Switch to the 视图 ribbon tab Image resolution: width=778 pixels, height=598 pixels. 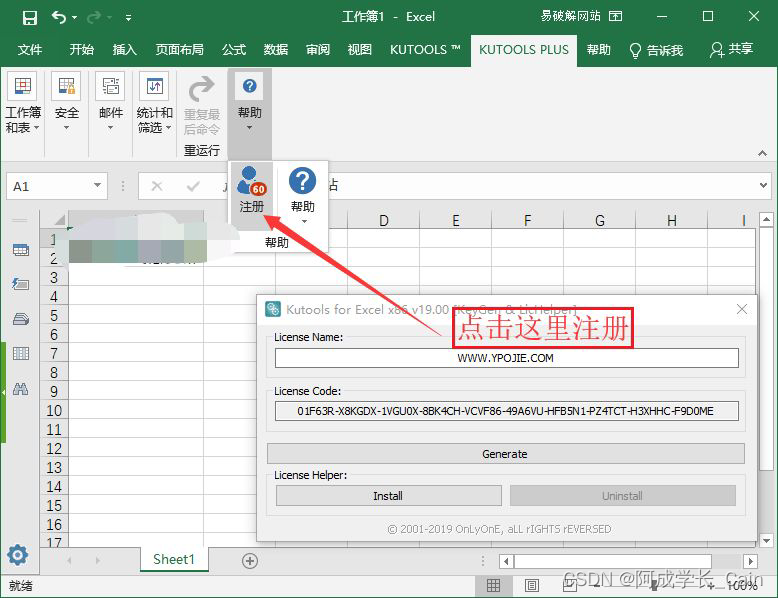[x=360, y=50]
